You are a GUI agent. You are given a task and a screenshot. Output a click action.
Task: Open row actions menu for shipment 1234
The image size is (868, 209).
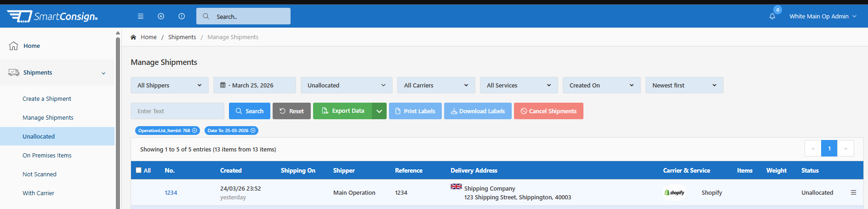853,192
